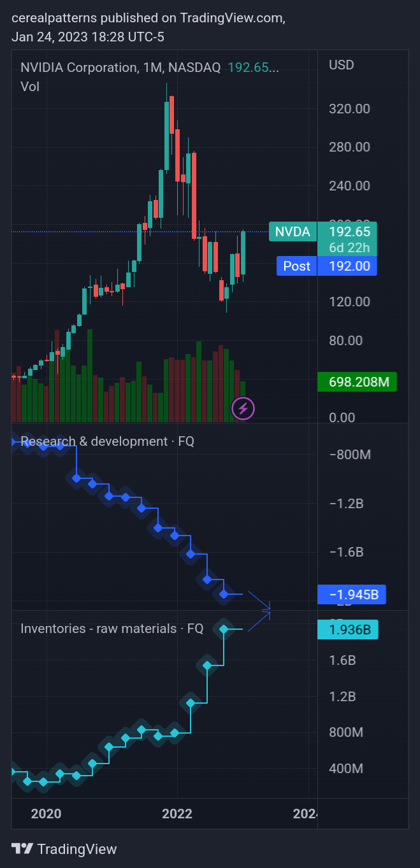The width and height of the screenshot is (420, 868).
Task: Click the Jan 24, 2023 18:28 UTC-5 timestamp
Action: 88,37
